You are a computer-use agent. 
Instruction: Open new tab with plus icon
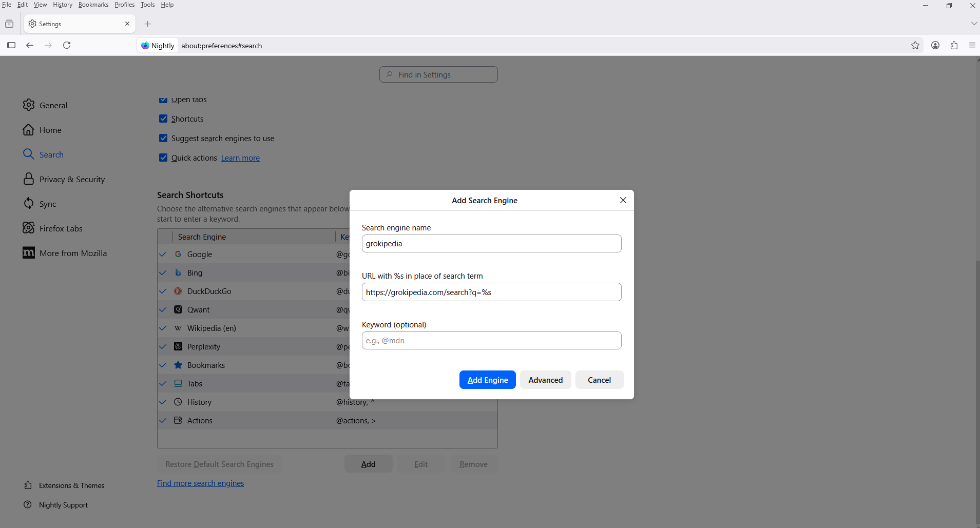(148, 24)
